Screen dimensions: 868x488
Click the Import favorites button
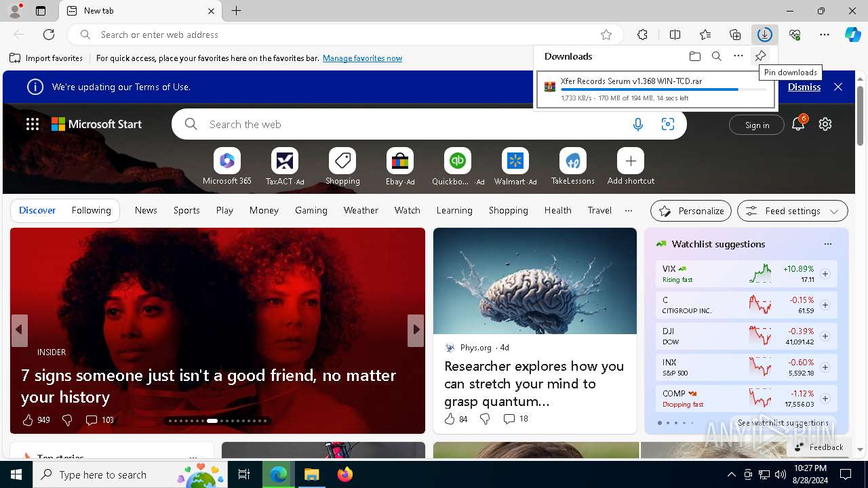(46, 58)
